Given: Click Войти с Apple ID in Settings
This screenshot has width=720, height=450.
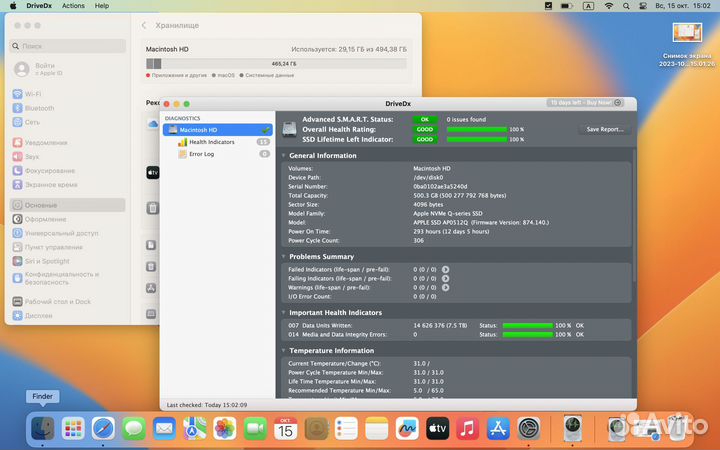Looking at the screenshot, I should (x=38, y=69).
